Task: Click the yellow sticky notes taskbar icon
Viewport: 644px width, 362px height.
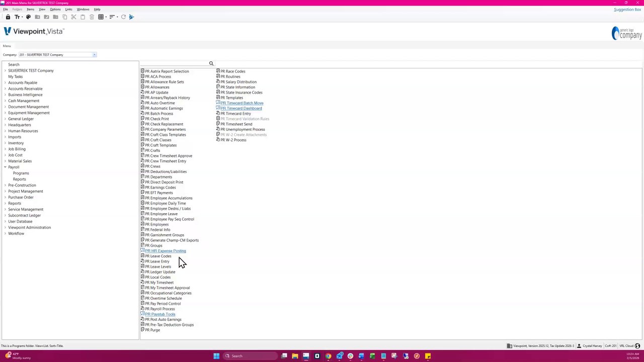Action: (x=428, y=356)
